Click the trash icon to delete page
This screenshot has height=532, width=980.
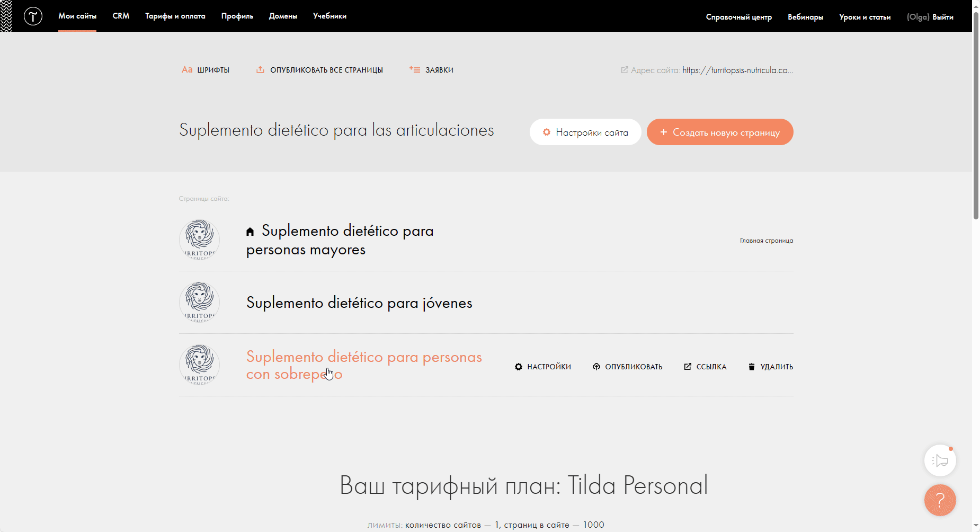tap(751, 367)
